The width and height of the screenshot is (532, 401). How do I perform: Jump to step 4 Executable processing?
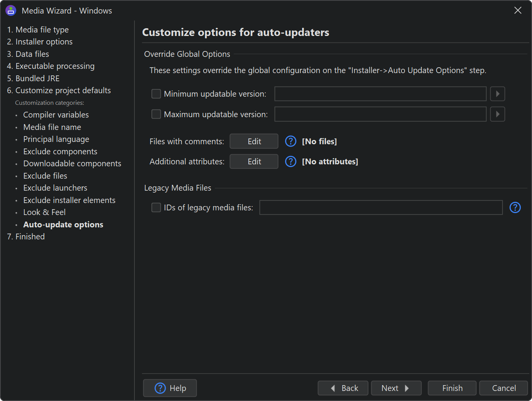coord(51,66)
